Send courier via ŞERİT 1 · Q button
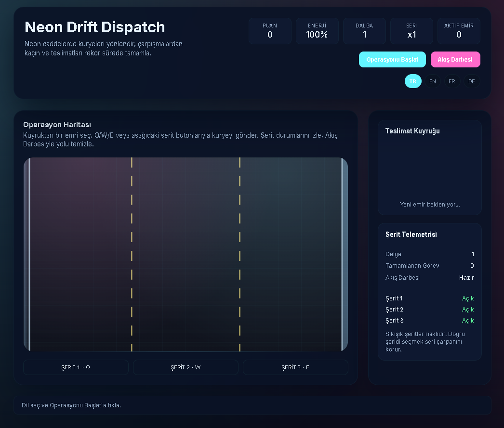Image resolution: width=504 pixels, height=428 pixels. pos(76,367)
